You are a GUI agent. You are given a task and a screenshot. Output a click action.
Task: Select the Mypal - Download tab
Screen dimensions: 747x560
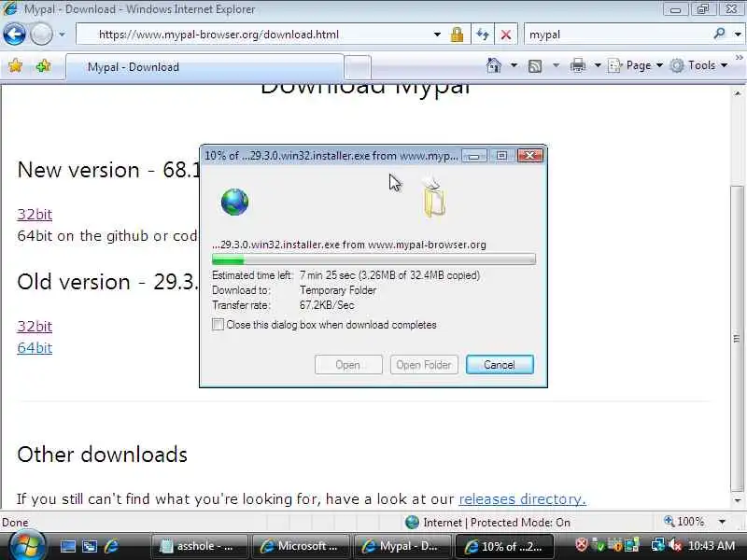204,67
